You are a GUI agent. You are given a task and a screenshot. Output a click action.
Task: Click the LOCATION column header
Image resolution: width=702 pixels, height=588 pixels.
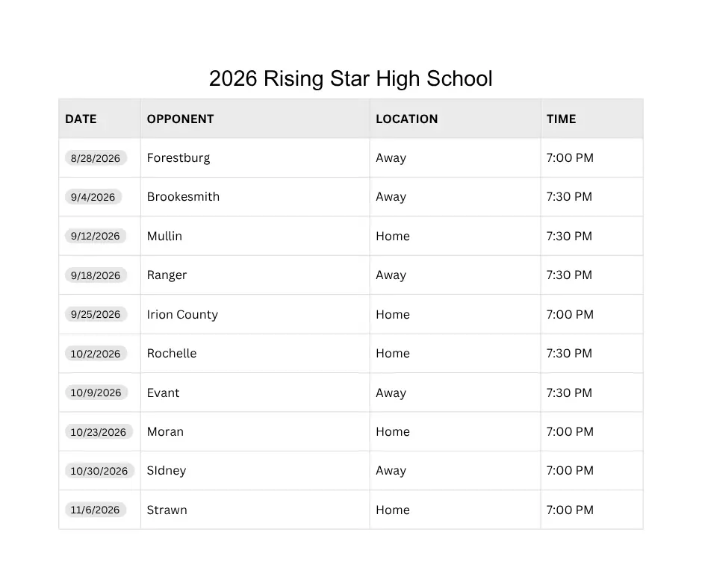click(x=407, y=119)
